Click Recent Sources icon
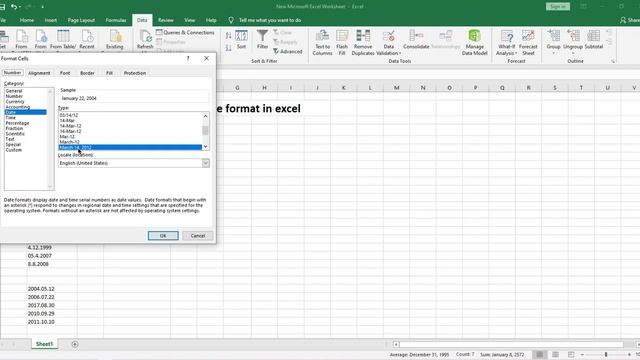The width and height of the screenshot is (640, 360). click(87, 40)
